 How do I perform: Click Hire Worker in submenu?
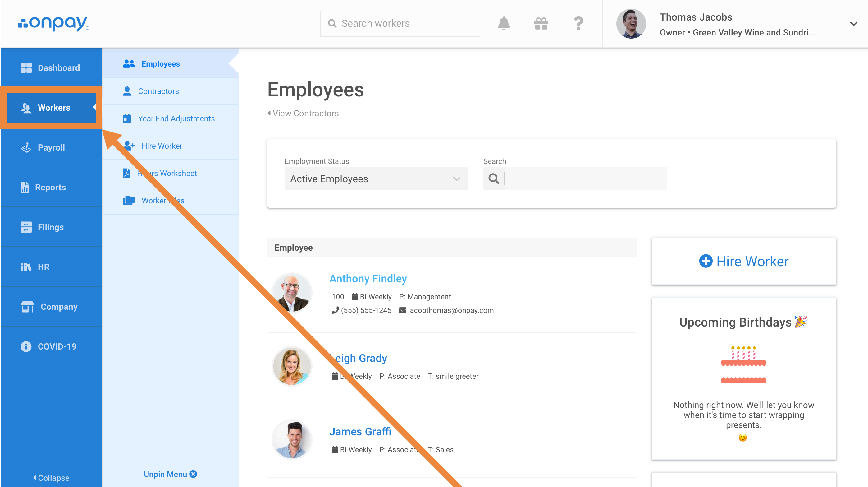tap(170, 146)
